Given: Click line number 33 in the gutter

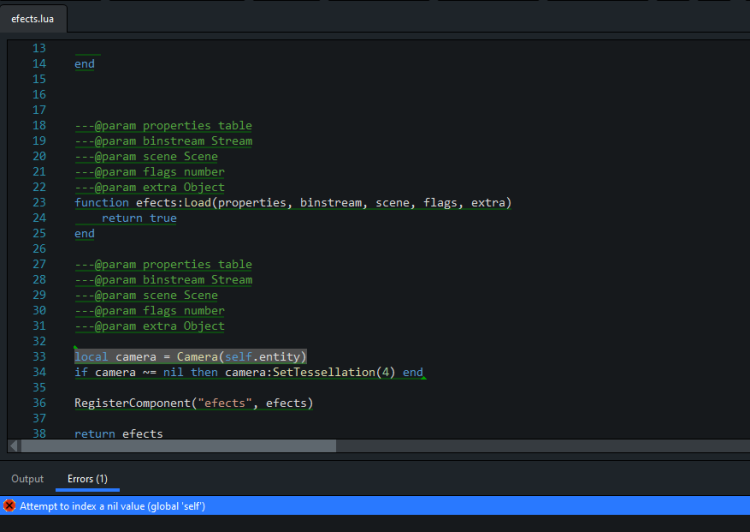Looking at the screenshot, I should tap(39, 357).
